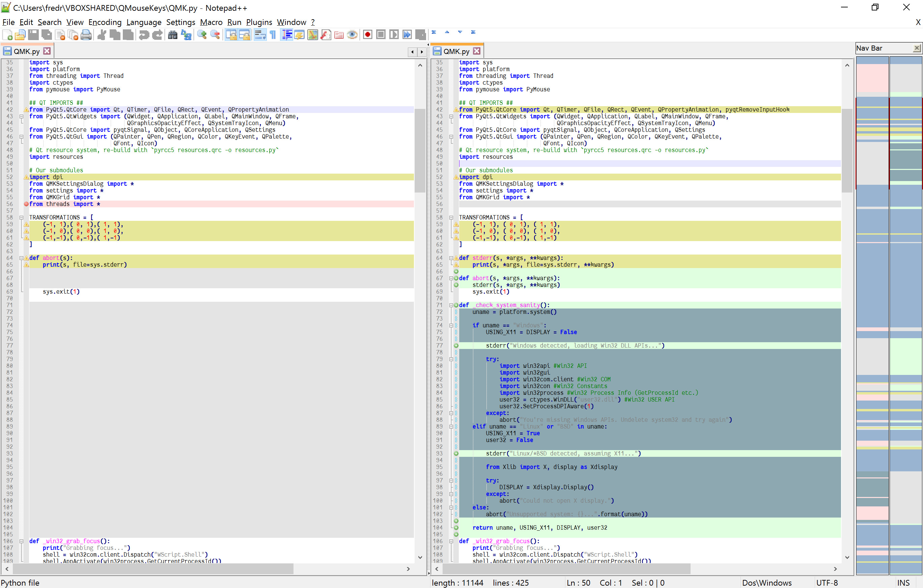The width and height of the screenshot is (923, 588).
Task: Click the Run menu in the menu bar
Action: (x=234, y=22)
